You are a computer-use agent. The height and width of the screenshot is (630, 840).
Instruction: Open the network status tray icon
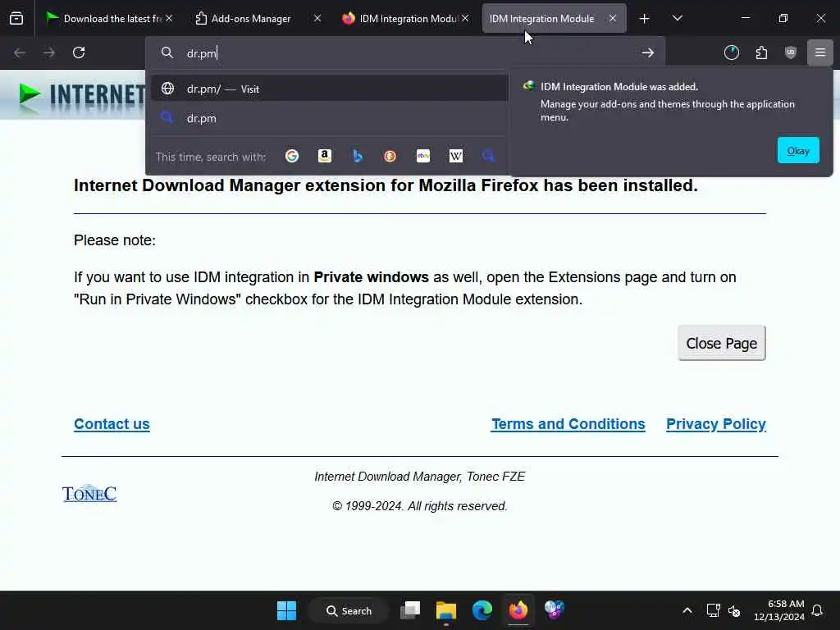[x=713, y=610]
